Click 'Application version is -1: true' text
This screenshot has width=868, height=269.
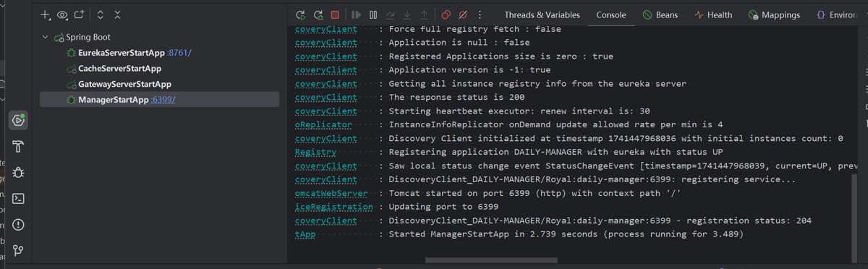point(469,70)
